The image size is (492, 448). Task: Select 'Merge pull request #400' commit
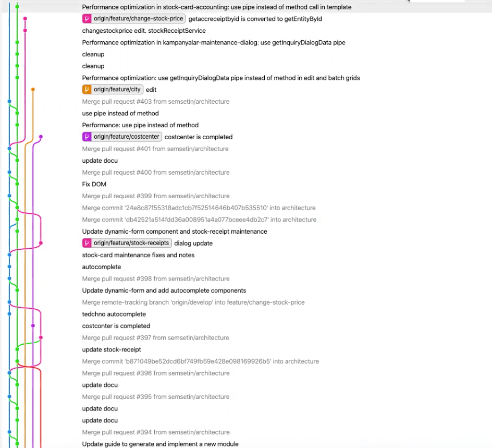click(156, 172)
